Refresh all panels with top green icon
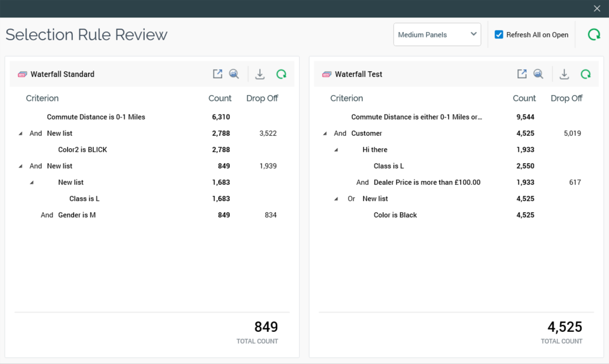 click(x=594, y=34)
